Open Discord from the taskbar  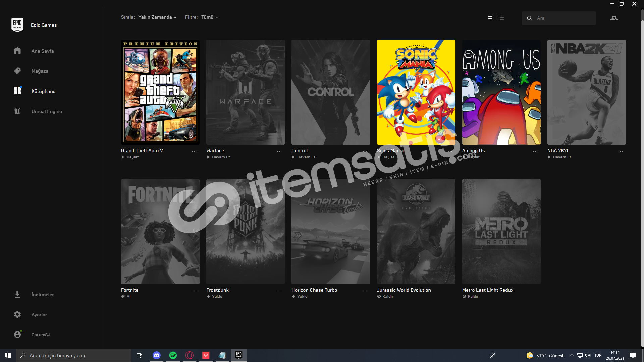(x=157, y=355)
